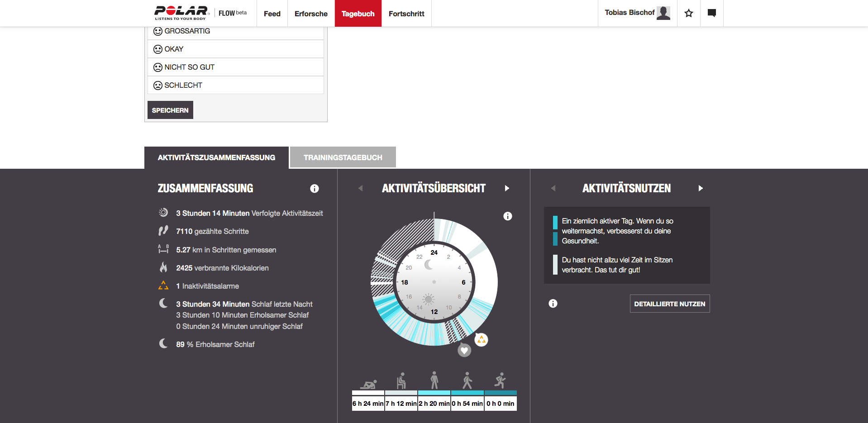Click the inactivity alarm marker on dial
Screen dimensions: 868x423
[481, 339]
